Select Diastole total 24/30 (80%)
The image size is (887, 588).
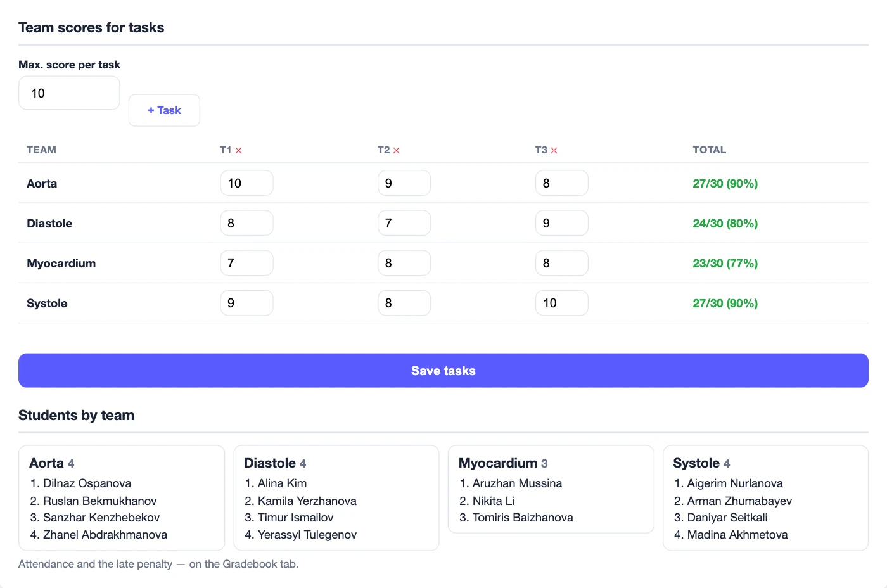pyautogui.click(x=725, y=224)
